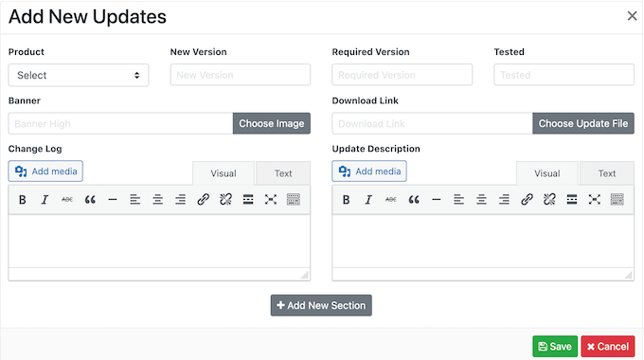Click Add media above the Update Description editor
The height and width of the screenshot is (360, 644).
[x=369, y=171]
